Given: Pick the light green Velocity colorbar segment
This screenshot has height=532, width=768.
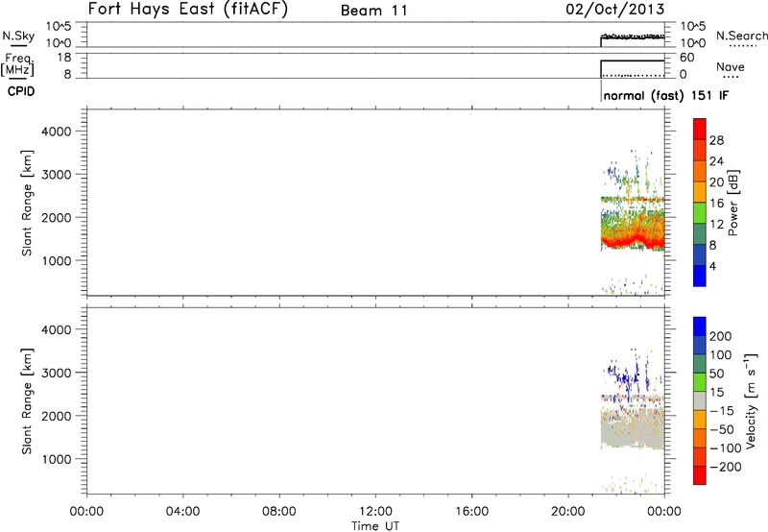Looking at the screenshot, I should [x=700, y=382].
